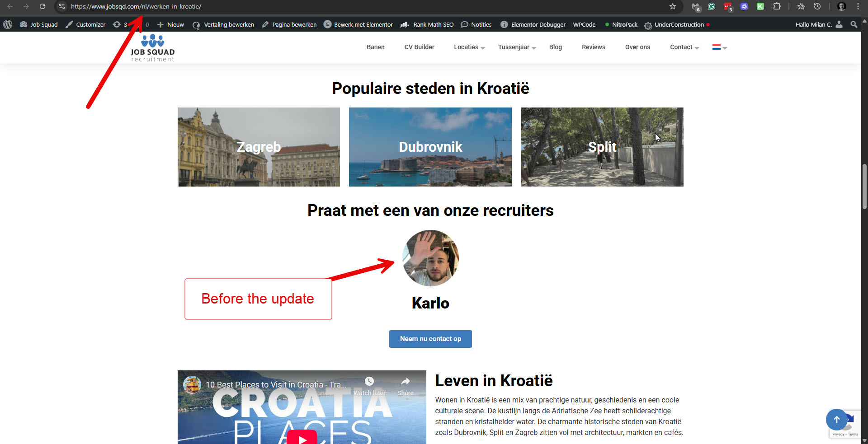Open the Dubrovnik city card
This screenshot has width=868, height=444.
(430, 147)
